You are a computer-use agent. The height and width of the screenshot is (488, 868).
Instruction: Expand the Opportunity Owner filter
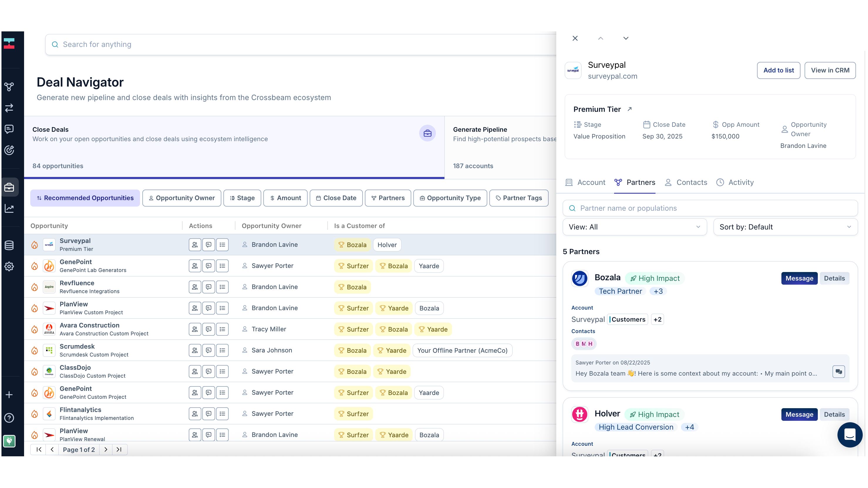tap(182, 198)
